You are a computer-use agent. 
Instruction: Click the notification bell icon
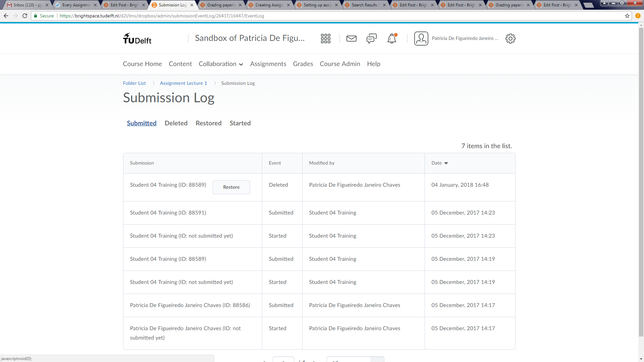(x=391, y=39)
